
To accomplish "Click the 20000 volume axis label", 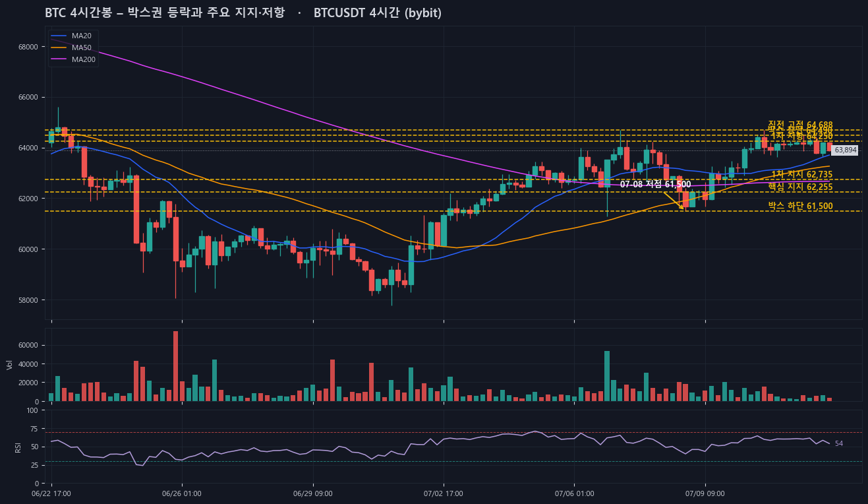I will [28, 383].
